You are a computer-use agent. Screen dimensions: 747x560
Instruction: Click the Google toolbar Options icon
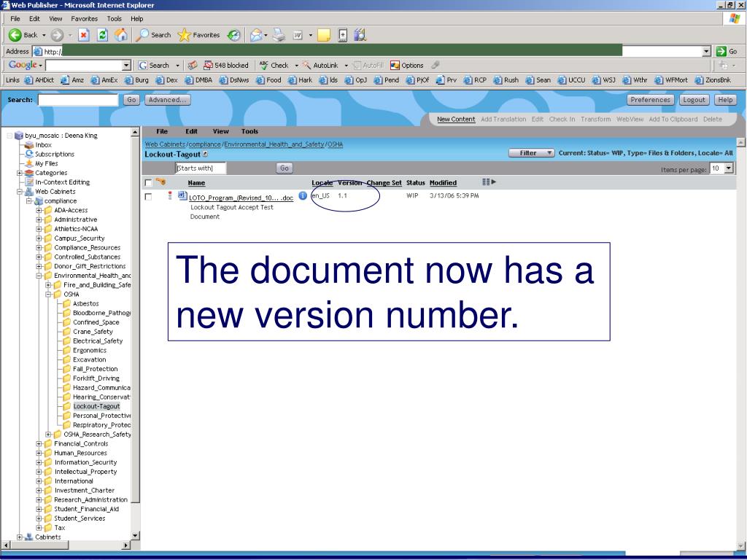pyautogui.click(x=395, y=65)
